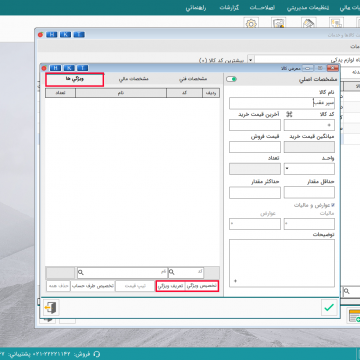Toggle the green switch beside مشخصات اصلي
This screenshot has height=360, width=360.
[x=231, y=79]
